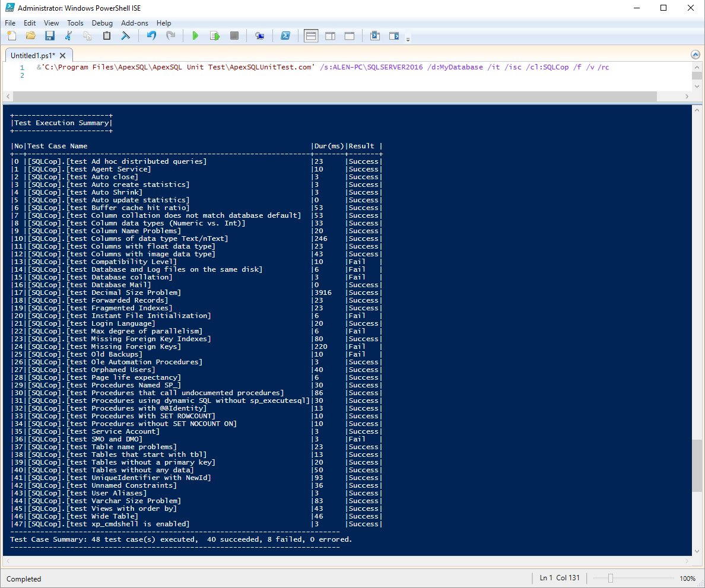Open a new remote PowerShell tab
The image size is (705, 588).
point(259,36)
